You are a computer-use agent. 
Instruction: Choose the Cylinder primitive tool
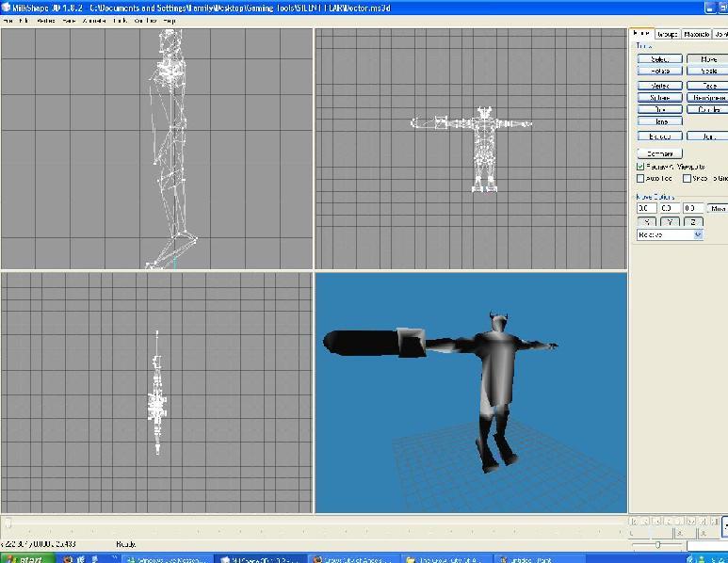(x=707, y=109)
